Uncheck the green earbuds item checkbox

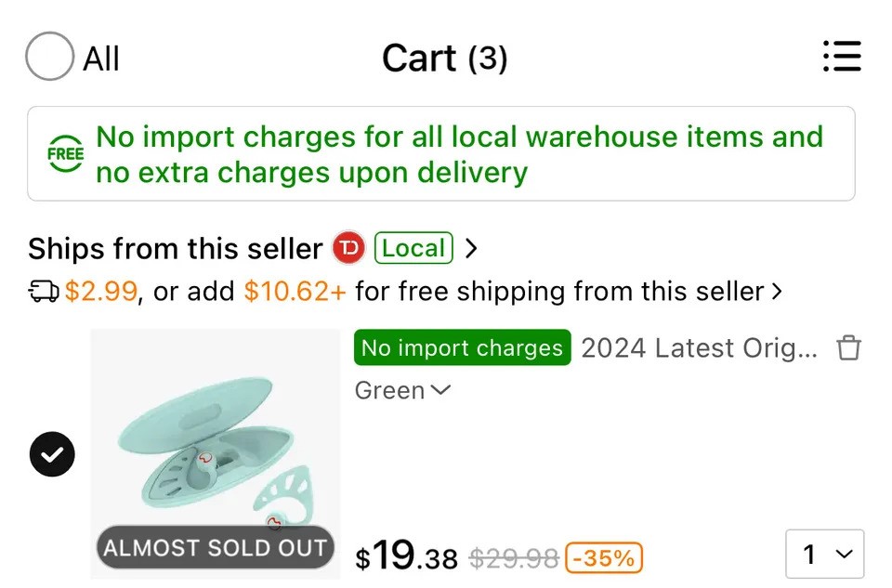tap(53, 453)
